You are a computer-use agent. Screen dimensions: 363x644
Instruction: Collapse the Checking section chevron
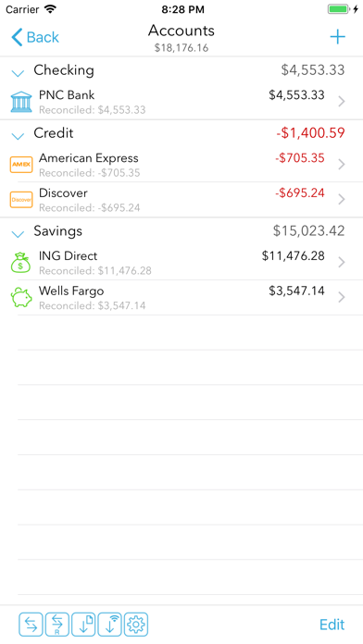(x=18, y=73)
